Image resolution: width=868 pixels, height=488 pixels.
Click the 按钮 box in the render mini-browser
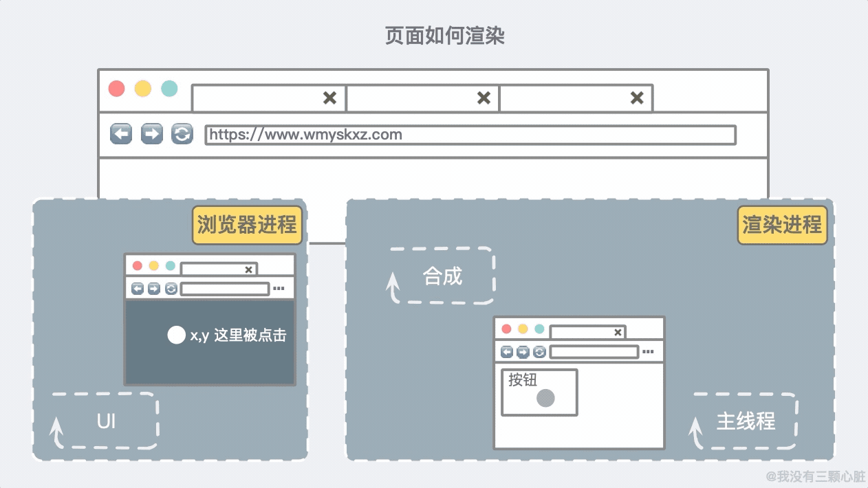tap(539, 392)
